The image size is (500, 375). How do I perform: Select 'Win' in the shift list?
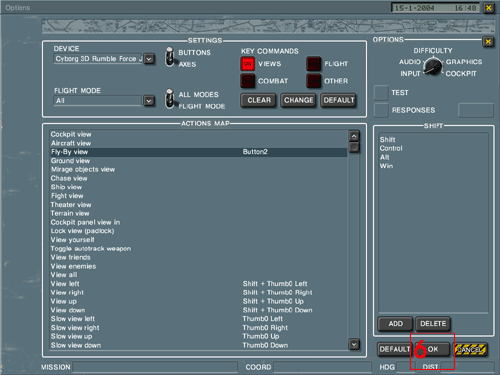click(386, 166)
